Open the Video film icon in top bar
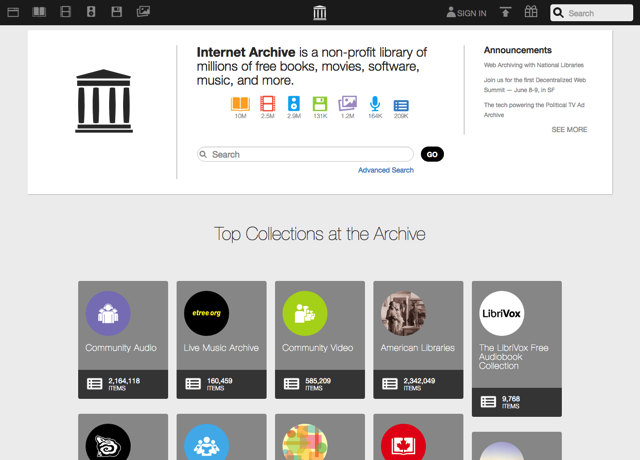Image resolution: width=640 pixels, height=460 pixels. [x=65, y=12]
